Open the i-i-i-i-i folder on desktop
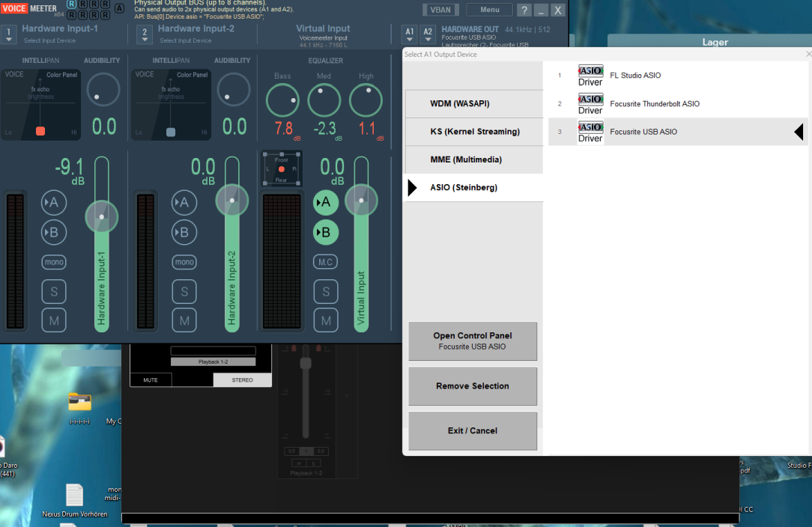 [79, 403]
